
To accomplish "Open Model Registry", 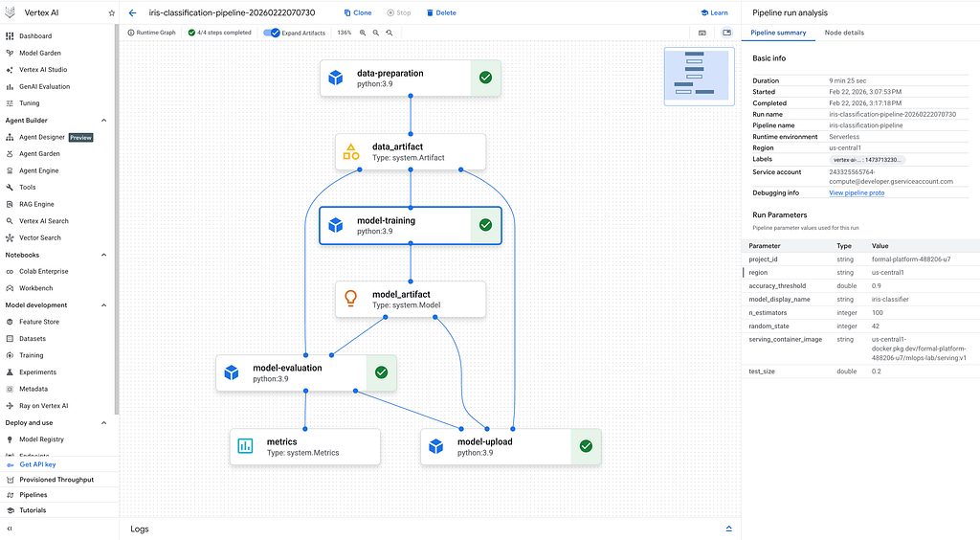I will tap(41, 439).
